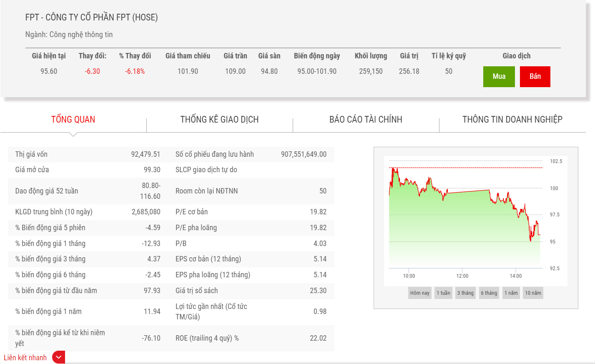The width and height of the screenshot is (595, 364).
Task: View the 10 năm price history
Action: click(x=533, y=293)
